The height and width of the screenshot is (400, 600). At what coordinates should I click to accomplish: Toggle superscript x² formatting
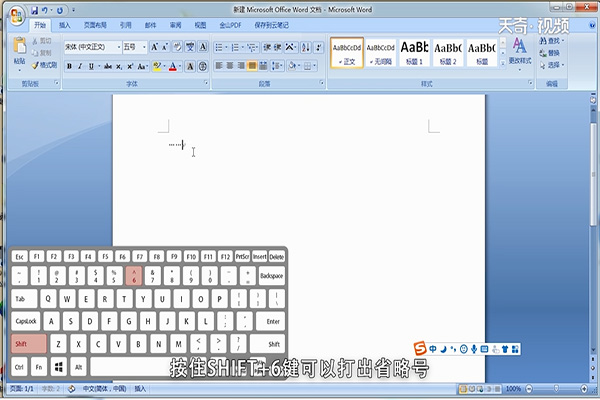(x=130, y=67)
